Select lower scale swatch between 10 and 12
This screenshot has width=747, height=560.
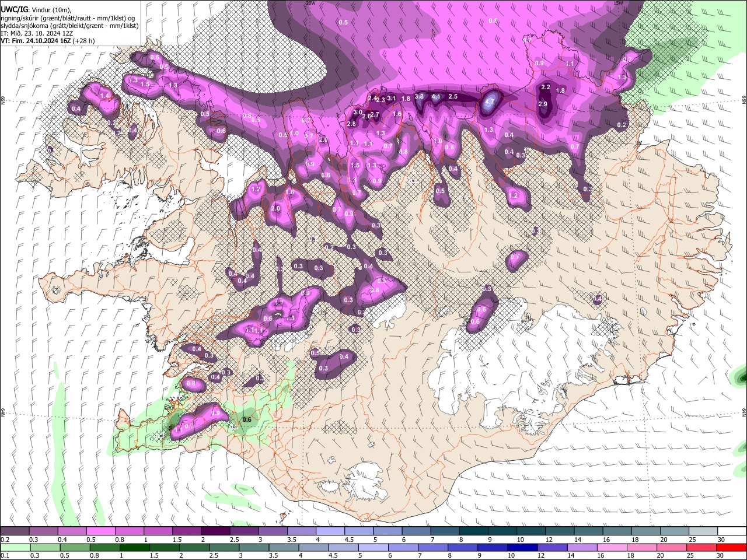coord(522,547)
